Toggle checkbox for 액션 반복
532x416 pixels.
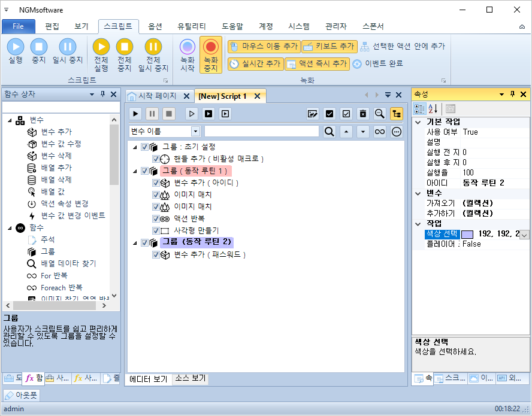[156, 218]
